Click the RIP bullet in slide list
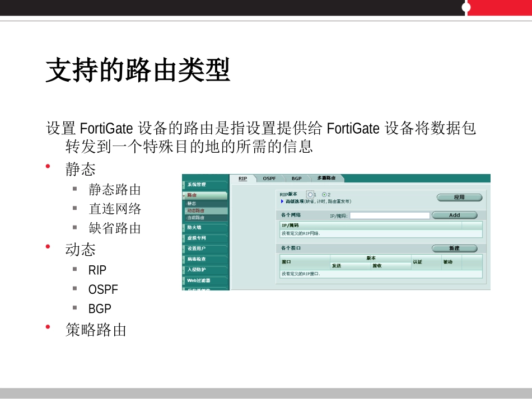This screenshot has width=532, height=399. coord(97,270)
